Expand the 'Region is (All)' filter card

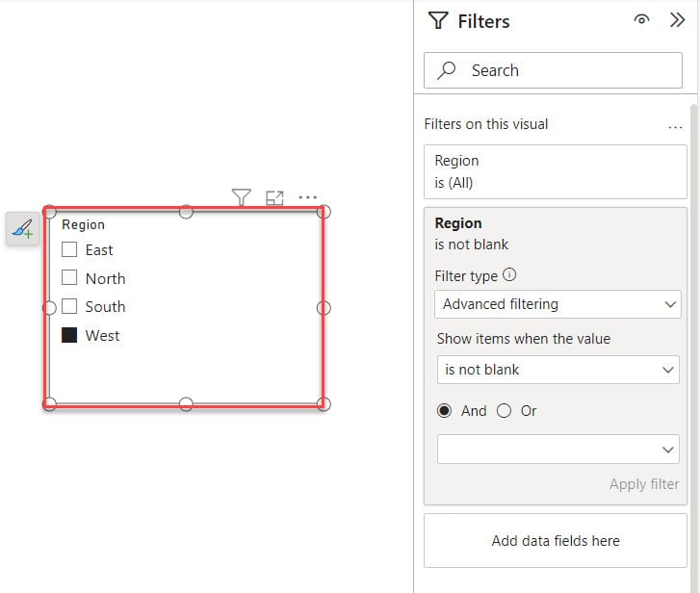555,171
